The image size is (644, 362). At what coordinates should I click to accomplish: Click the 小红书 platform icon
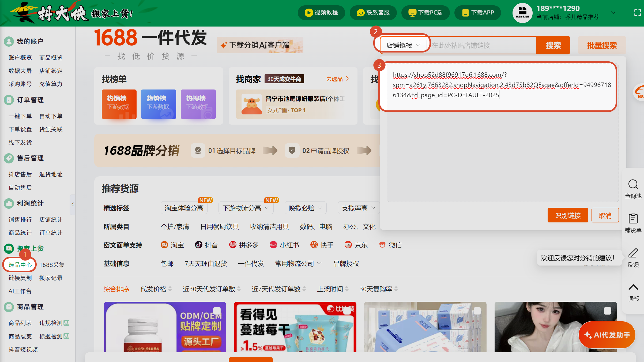click(273, 245)
